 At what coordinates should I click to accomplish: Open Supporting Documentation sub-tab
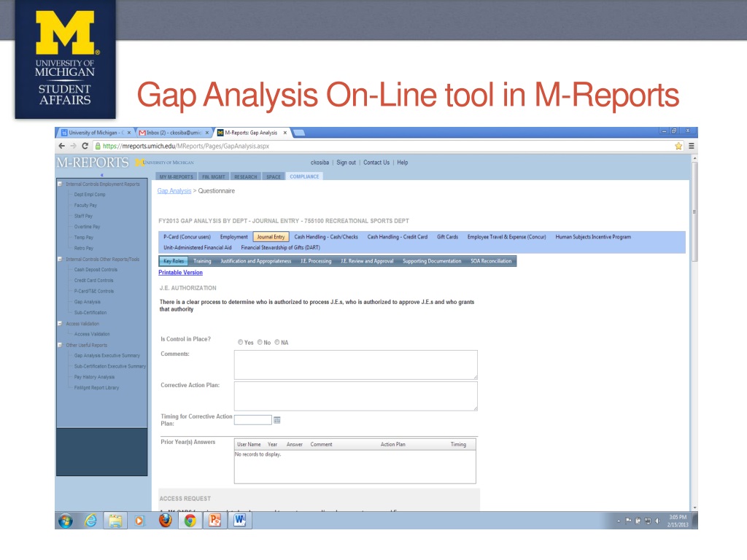click(432, 261)
